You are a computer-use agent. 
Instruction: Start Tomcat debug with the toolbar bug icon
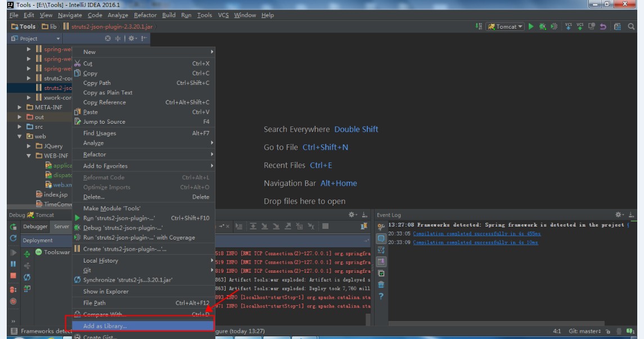pyautogui.click(x=543, y=26)
